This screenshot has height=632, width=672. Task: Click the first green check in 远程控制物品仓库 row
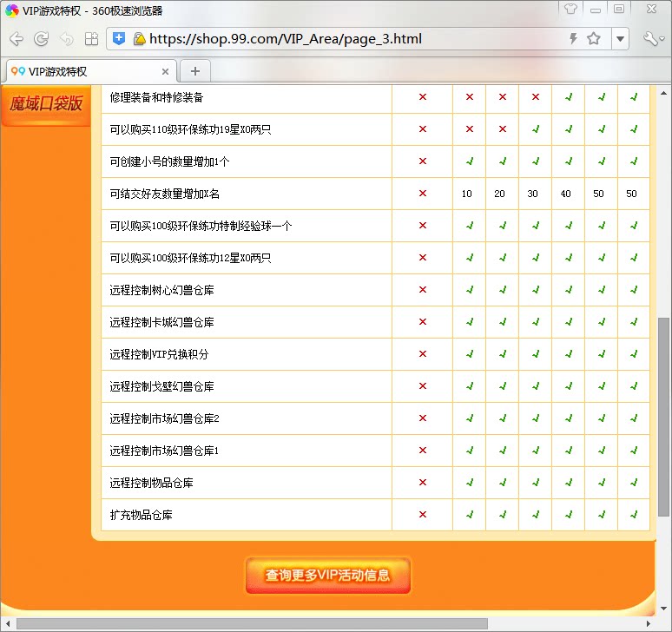(x=470, y=483)
